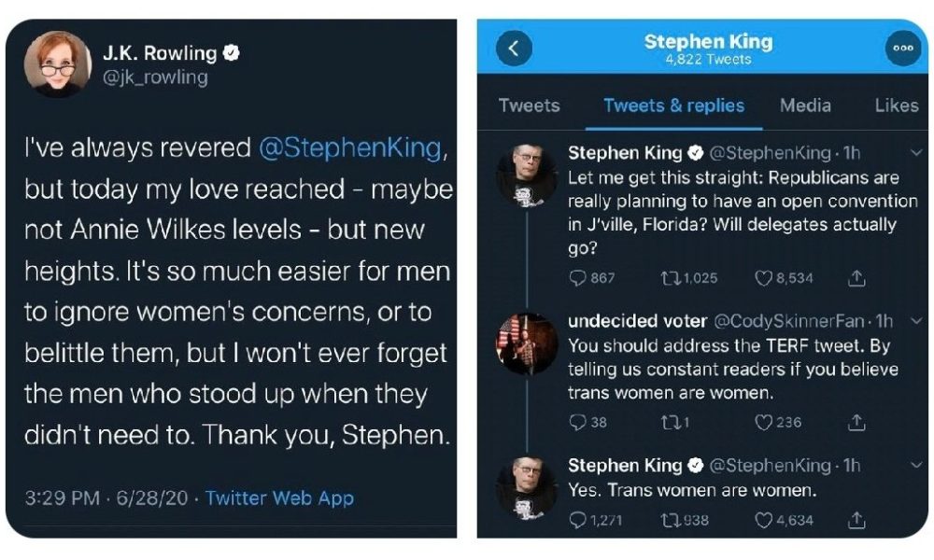Click the @StephenKing mention in Rowling's tweet
This screenshot has height=560, width=934.
(x=349, y=147)
